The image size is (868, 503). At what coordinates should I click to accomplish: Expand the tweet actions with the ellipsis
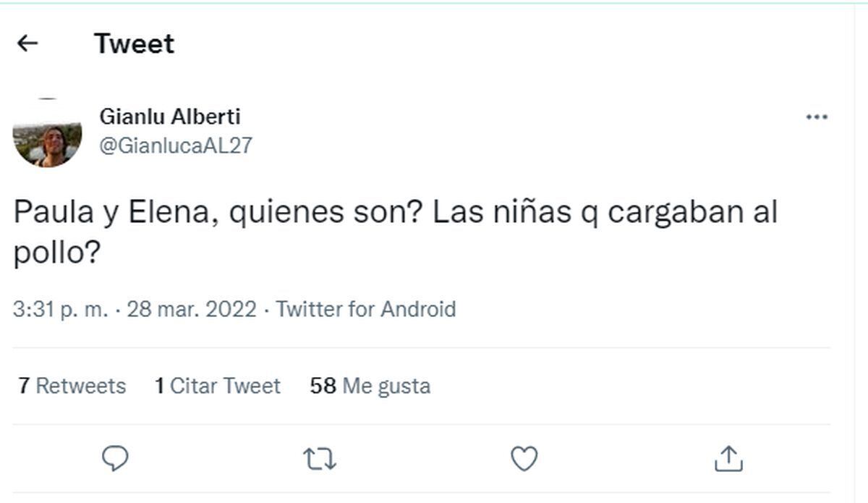(x=818, y=116)
